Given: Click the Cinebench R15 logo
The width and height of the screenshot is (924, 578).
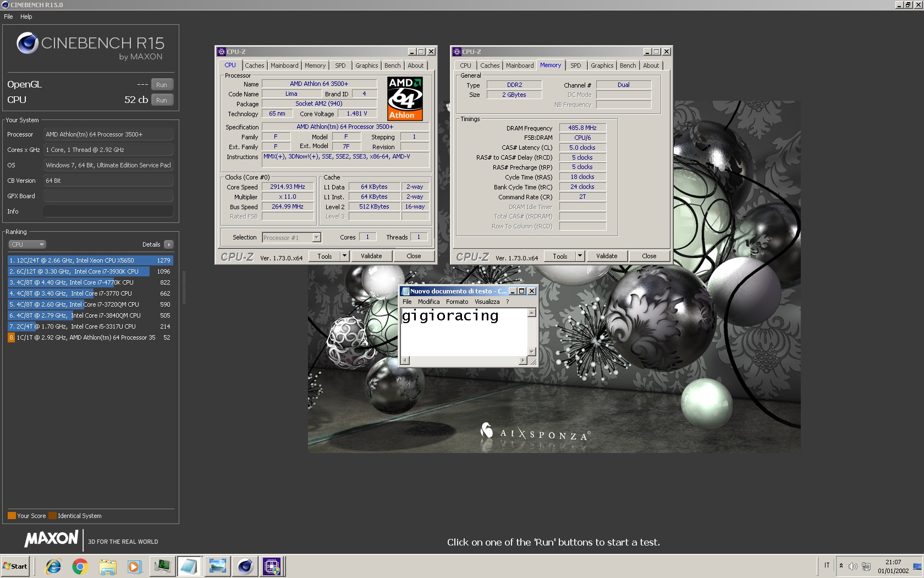Looking at the screenshot, I should pos(90,46).
